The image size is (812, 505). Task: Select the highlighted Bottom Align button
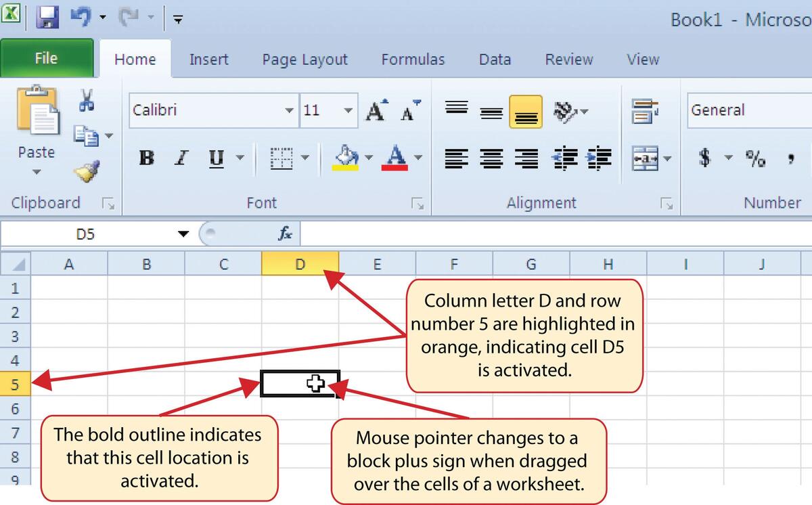[526, 112]
